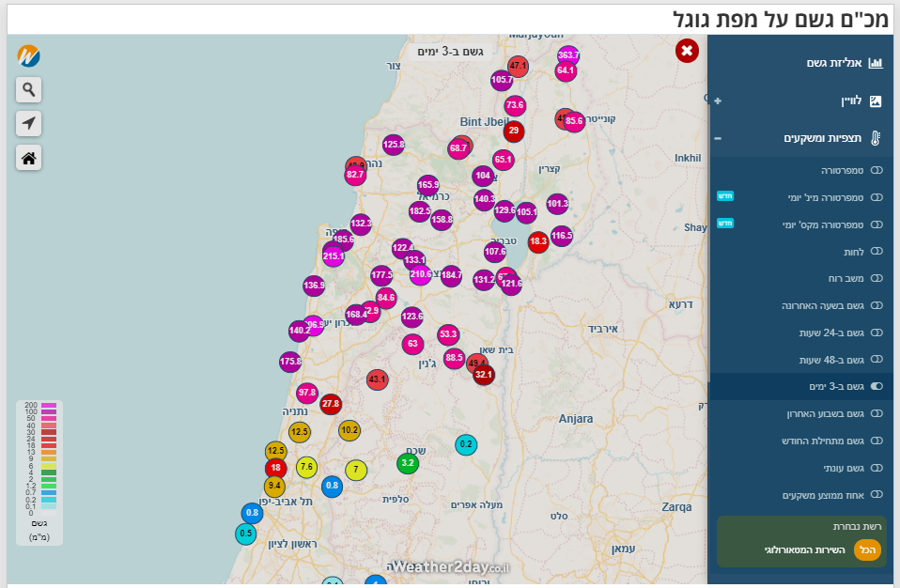Open אנליזת גשם bar chart icon
Viewport: 900px width, 588px height.
pyautogui.click(x=876, y=63)
